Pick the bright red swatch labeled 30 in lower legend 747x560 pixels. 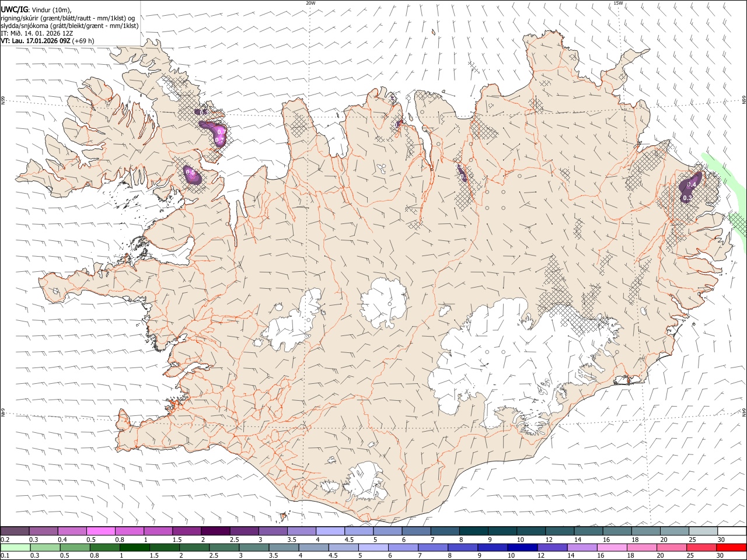(x=731, y=547)
